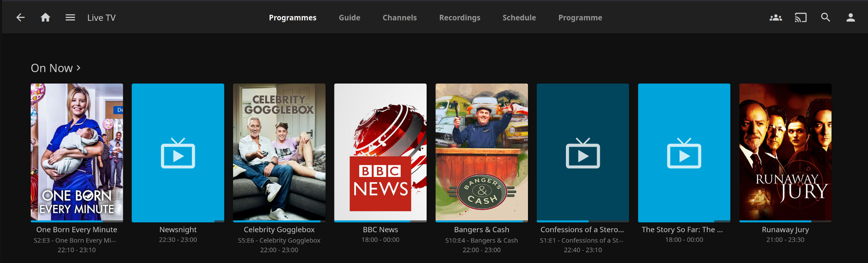This screenshot has height=263, width=868.
Task: Open the Recordings tab
Action: 459,18
